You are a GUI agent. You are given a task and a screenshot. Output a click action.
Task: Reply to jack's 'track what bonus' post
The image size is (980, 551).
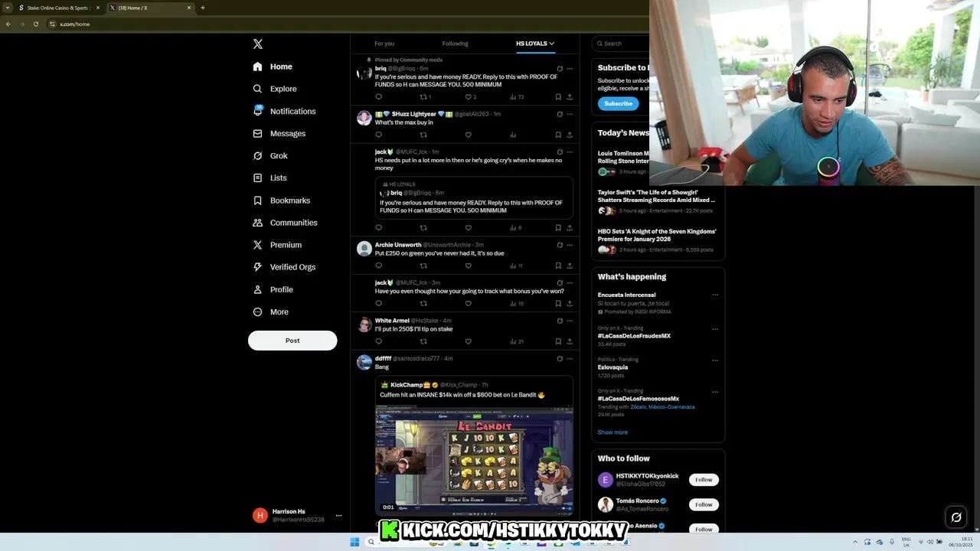click(x=378, y=303)
